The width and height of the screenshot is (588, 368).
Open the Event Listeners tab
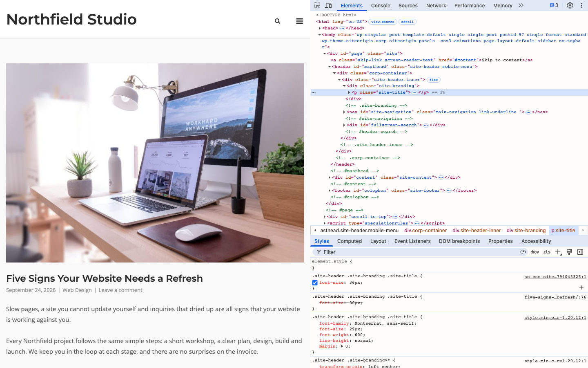point(412,241)
